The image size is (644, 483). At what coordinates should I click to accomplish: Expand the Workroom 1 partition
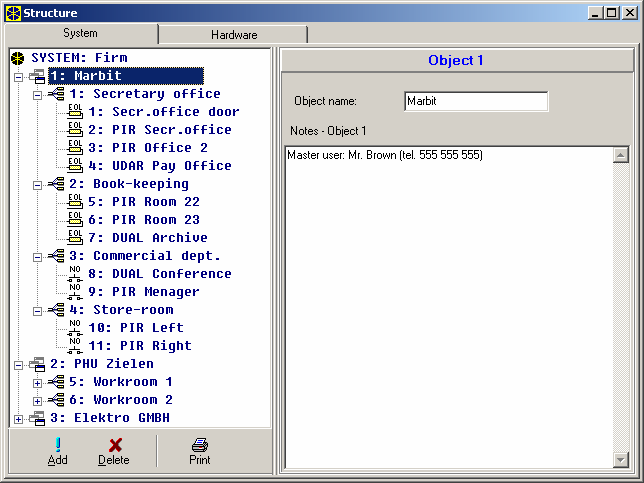tap(37, 384)
